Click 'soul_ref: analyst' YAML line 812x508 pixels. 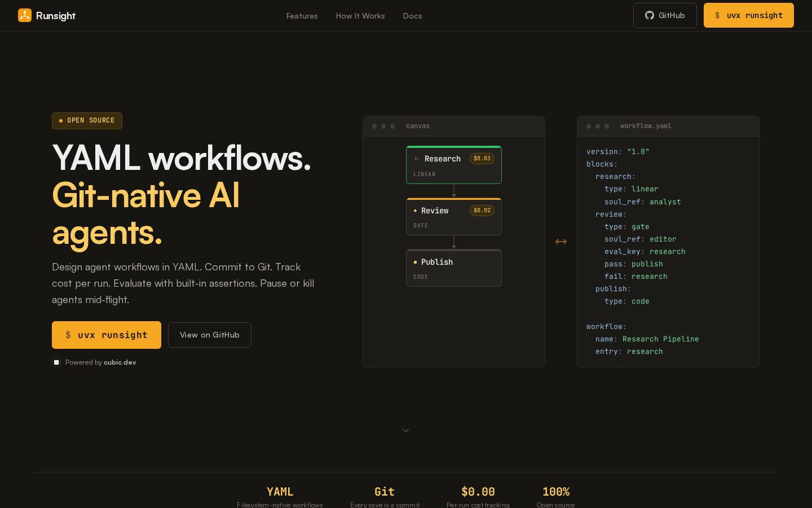[643, 202]
